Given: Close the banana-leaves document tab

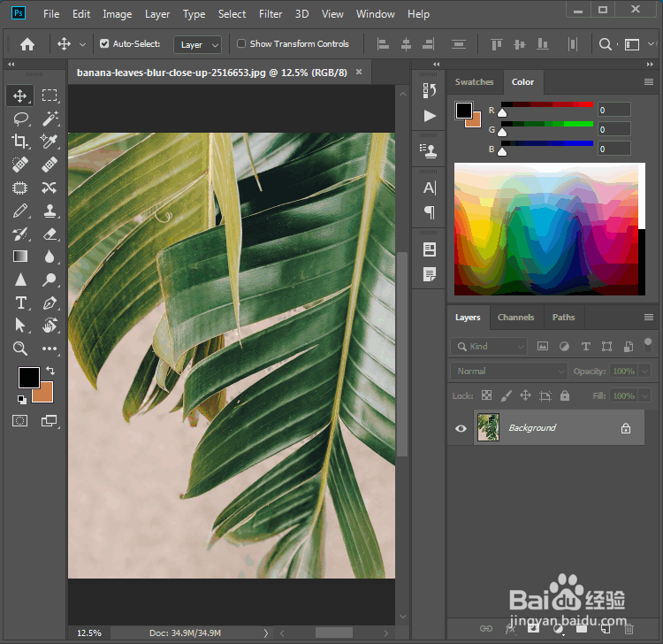Looking at the screenshot, I should 359,72.
